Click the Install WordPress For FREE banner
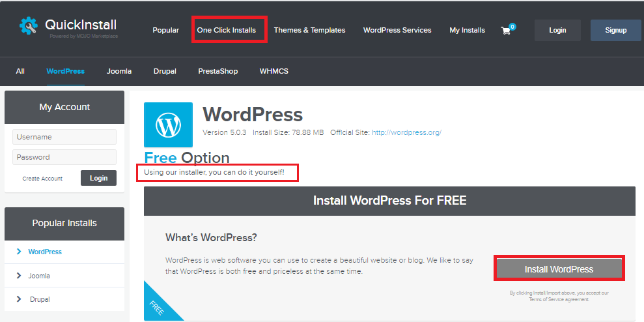The image size is (644, 322). pos(390,201)
